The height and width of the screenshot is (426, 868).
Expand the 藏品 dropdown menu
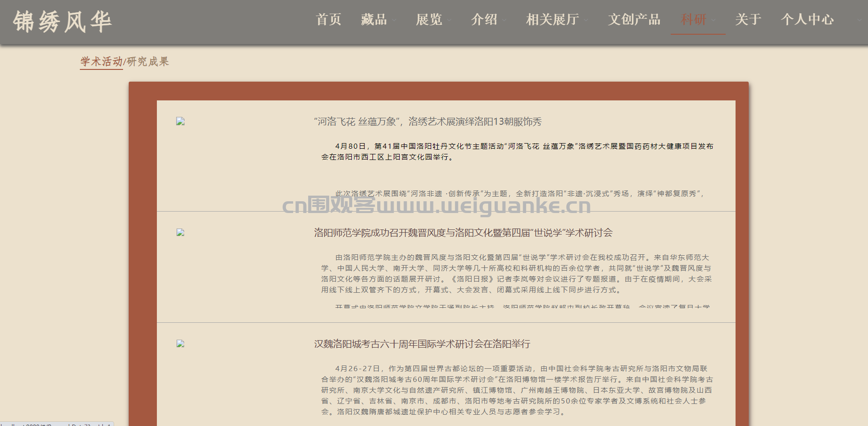point(378,20)
